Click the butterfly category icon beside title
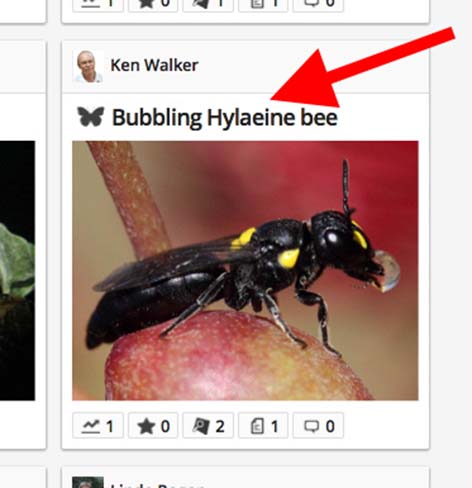The image size is (472, 488). pos(90,117)
